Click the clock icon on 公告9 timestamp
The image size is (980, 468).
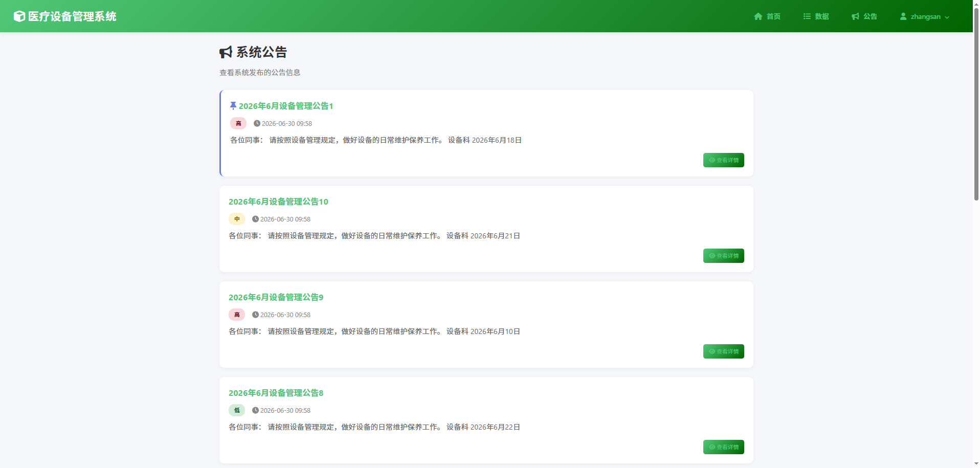[x=255, y=315]
